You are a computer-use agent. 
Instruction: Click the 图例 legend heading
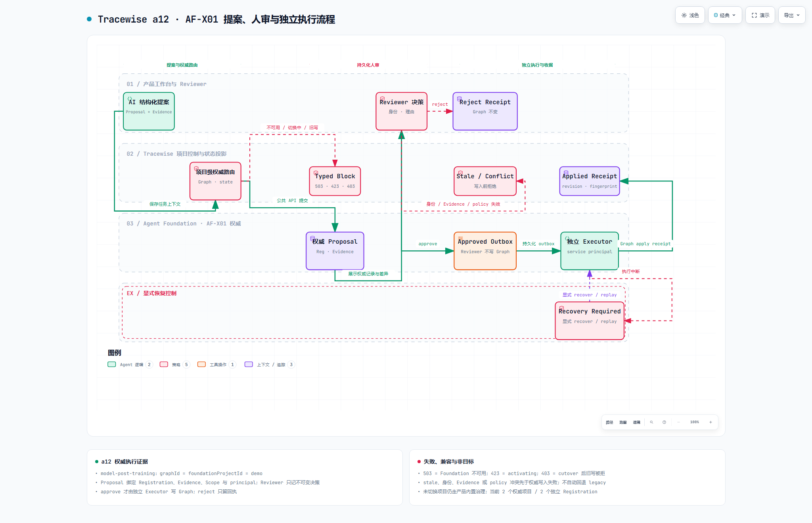point(115,353)
